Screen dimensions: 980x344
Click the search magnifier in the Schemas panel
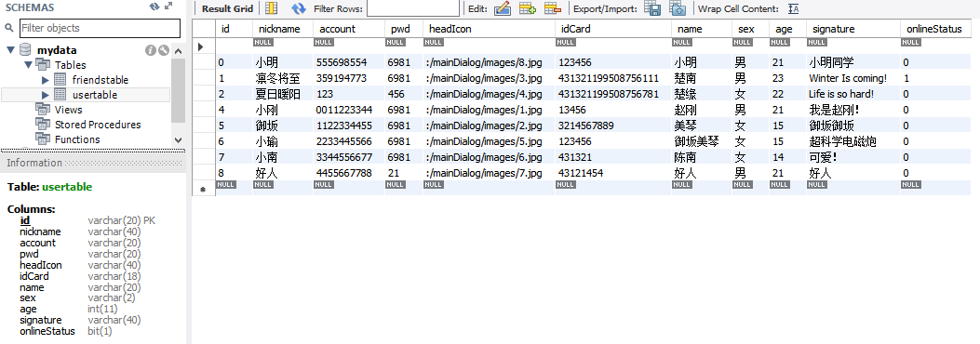pos(8,28)
